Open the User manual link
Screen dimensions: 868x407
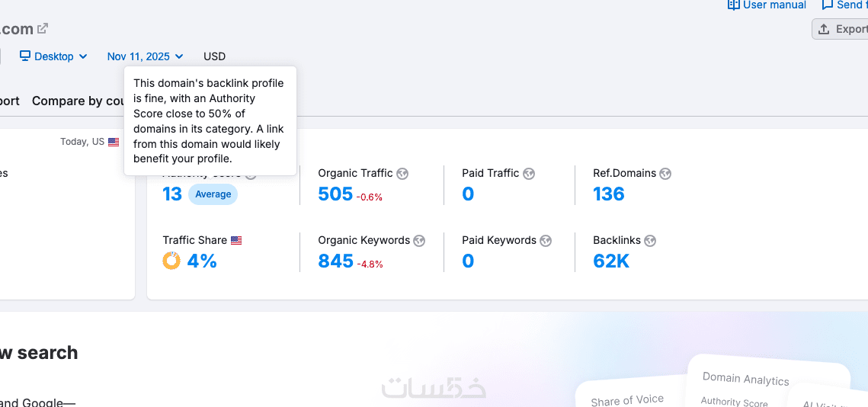[774, 5]
